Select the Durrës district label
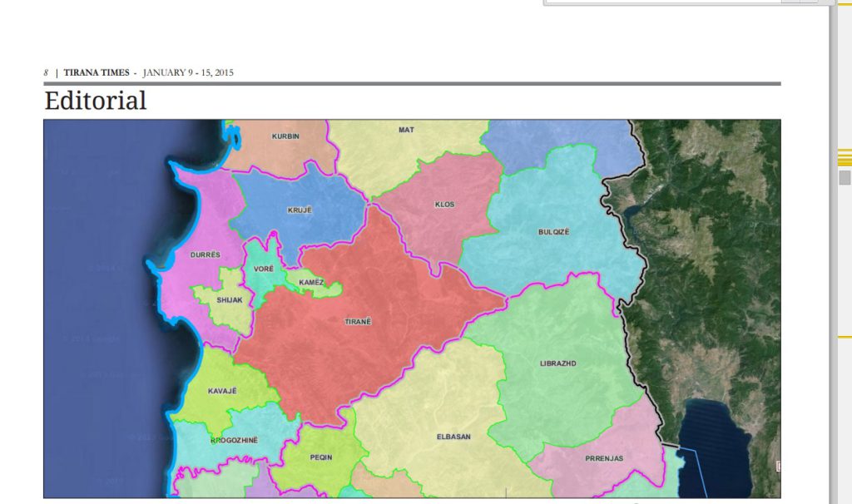Image resolution: width=852 pixels, height=504 pixels. [x=205, y=254]
